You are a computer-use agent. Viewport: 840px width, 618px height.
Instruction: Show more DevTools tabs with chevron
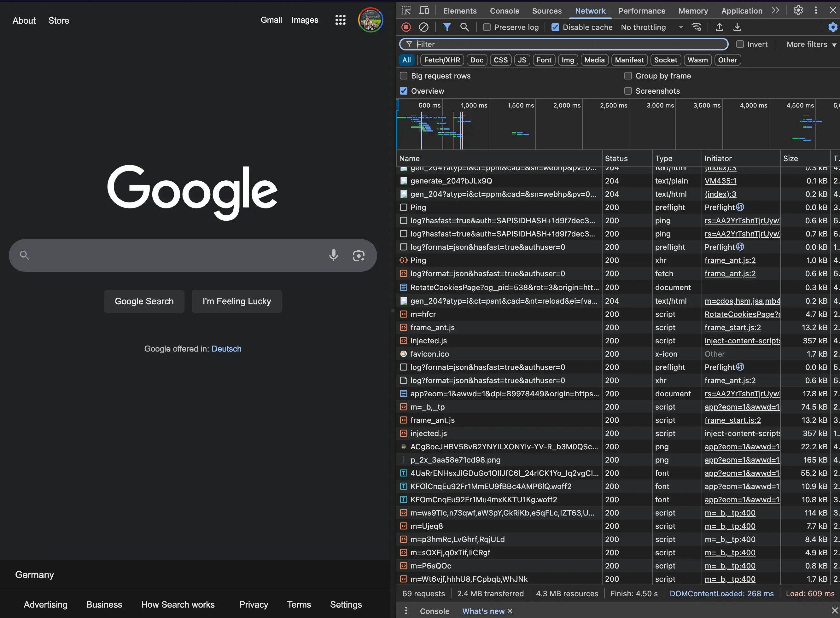(776, 10)
